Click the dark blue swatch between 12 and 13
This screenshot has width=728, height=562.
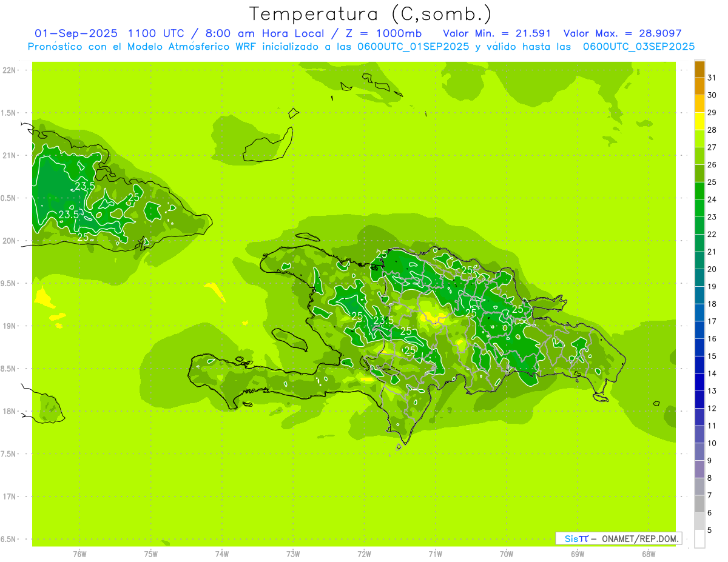click(x=699, y=400)
